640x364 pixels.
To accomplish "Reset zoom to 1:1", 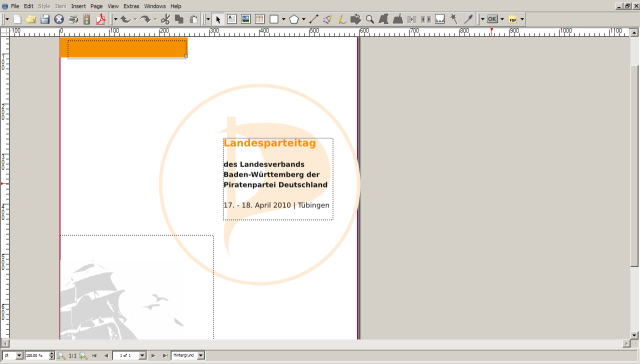I will tap(72, 356).
